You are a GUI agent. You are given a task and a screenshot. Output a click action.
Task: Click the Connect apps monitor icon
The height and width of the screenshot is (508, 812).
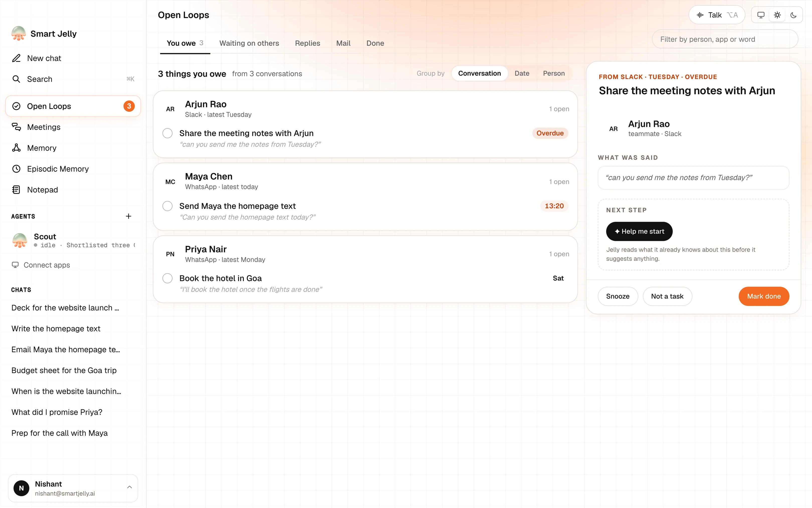coord(15,265)
